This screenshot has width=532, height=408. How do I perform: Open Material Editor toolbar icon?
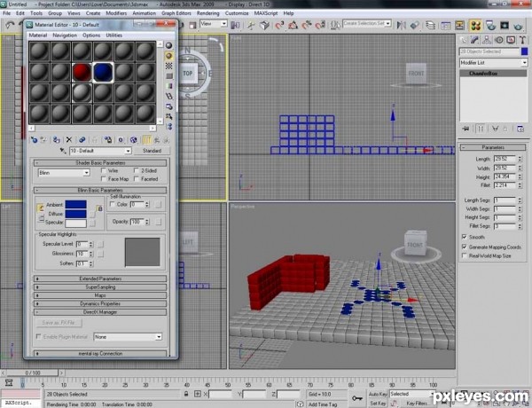[x=475, y=26]
